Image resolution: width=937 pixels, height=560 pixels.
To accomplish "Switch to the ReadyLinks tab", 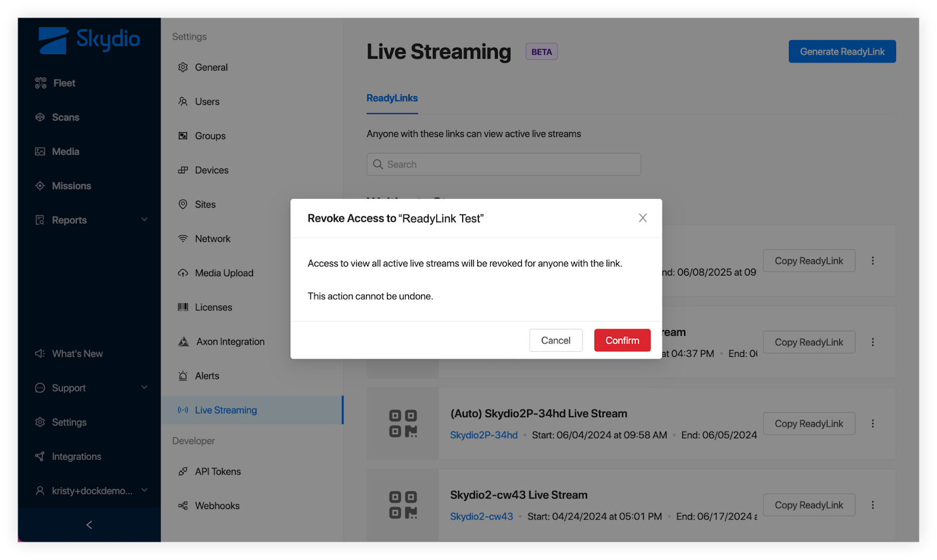I will 392,98.
